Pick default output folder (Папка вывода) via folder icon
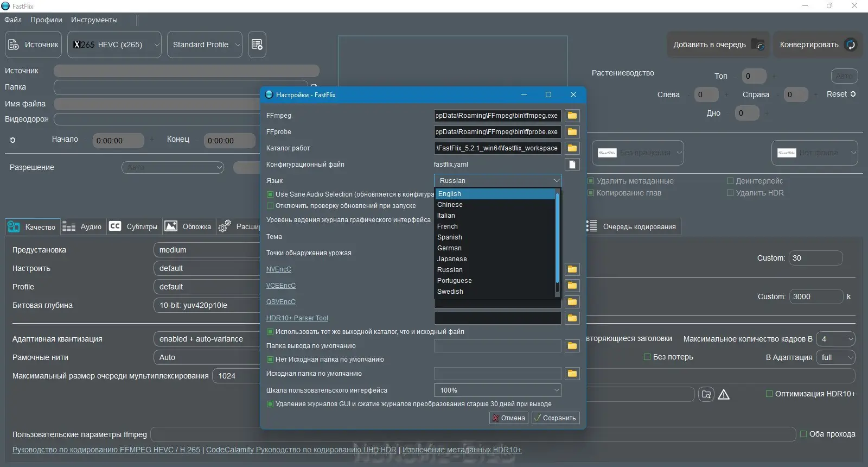 click(572, 346)
